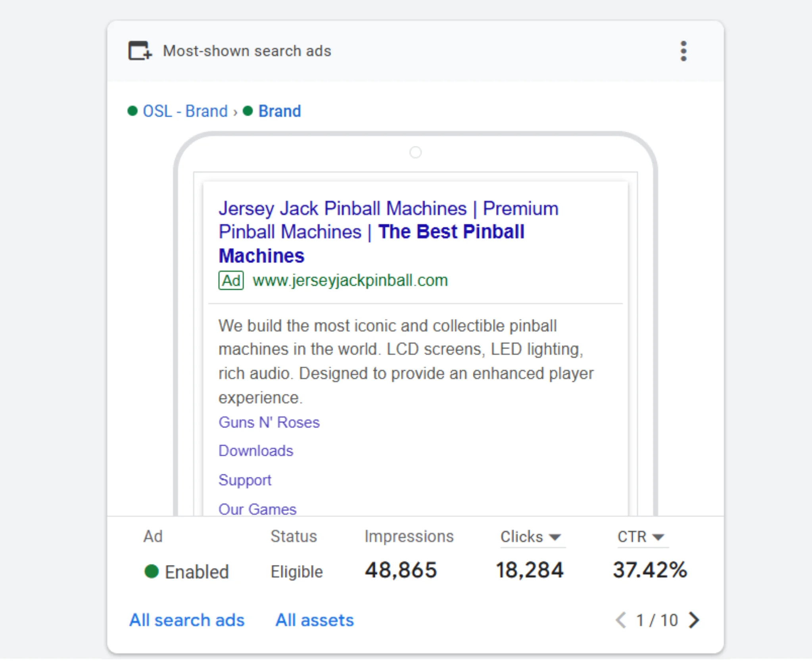The height and width of the screenshot is (661, 812).
Task: Click the Guns N' Roses sitelink
Action: pyautogui.click(x=269, y=423)
